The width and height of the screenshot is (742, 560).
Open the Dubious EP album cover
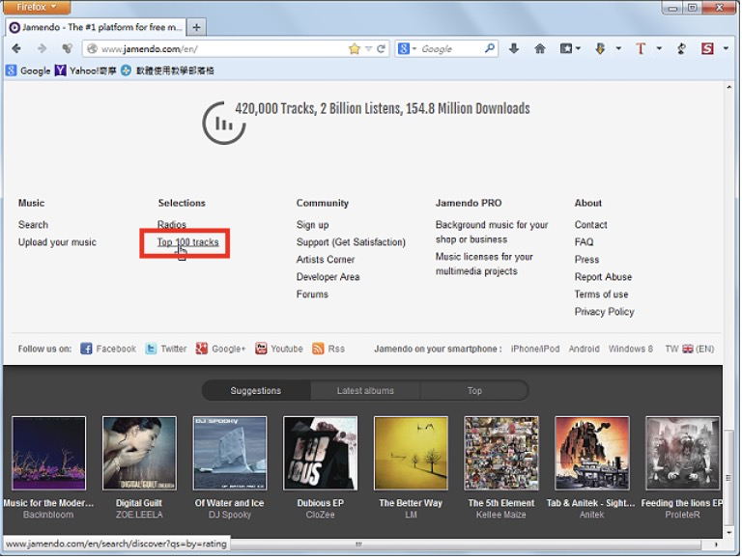coord(321,453)
